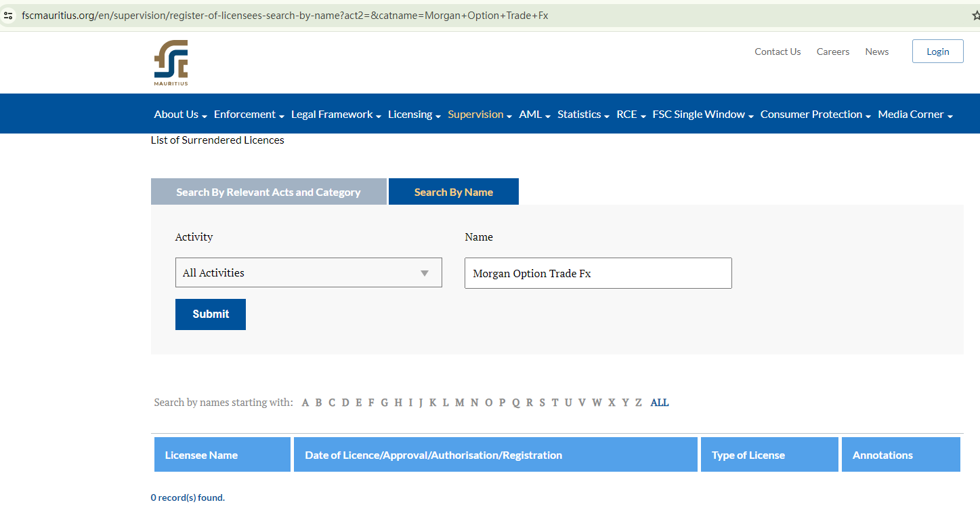980x530 pixels.
Task: Expand the Licensing menu
Action: point(414,115)
